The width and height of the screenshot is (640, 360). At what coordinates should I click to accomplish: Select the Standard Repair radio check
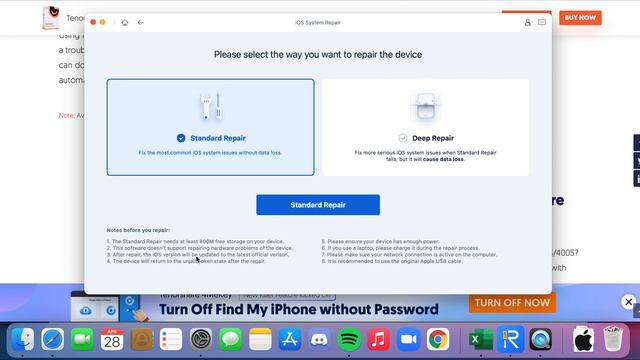click(x=181, y=138)
